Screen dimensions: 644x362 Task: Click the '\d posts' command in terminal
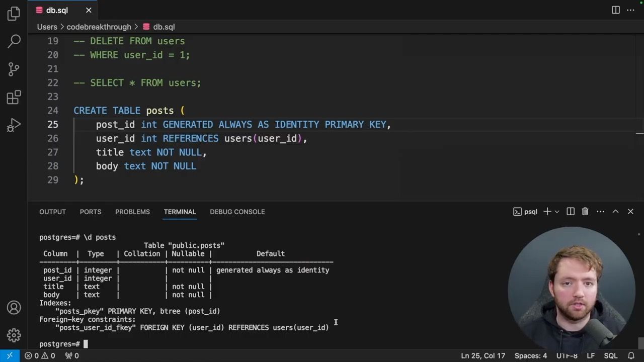pyautogui.click(x=100, y=237)
